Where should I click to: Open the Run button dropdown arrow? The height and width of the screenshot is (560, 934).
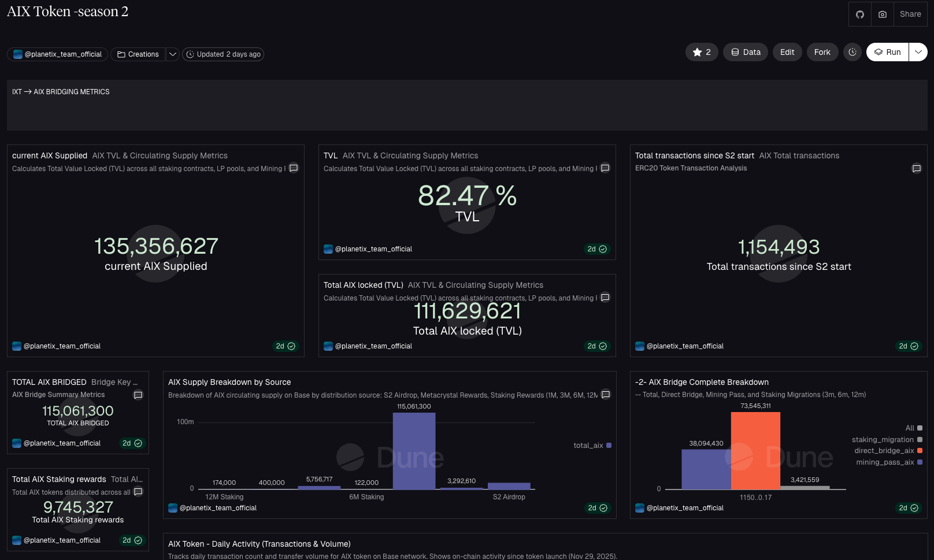[918, 52]
